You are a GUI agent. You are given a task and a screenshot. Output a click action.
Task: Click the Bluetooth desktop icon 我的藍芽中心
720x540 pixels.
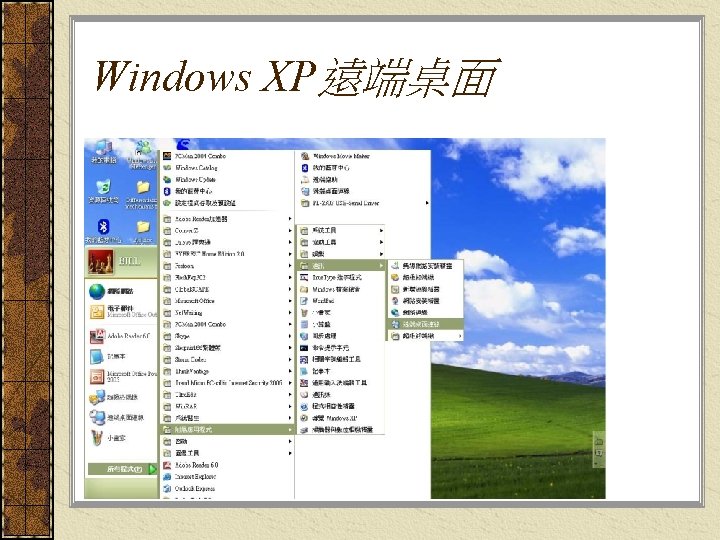[103, 231]
